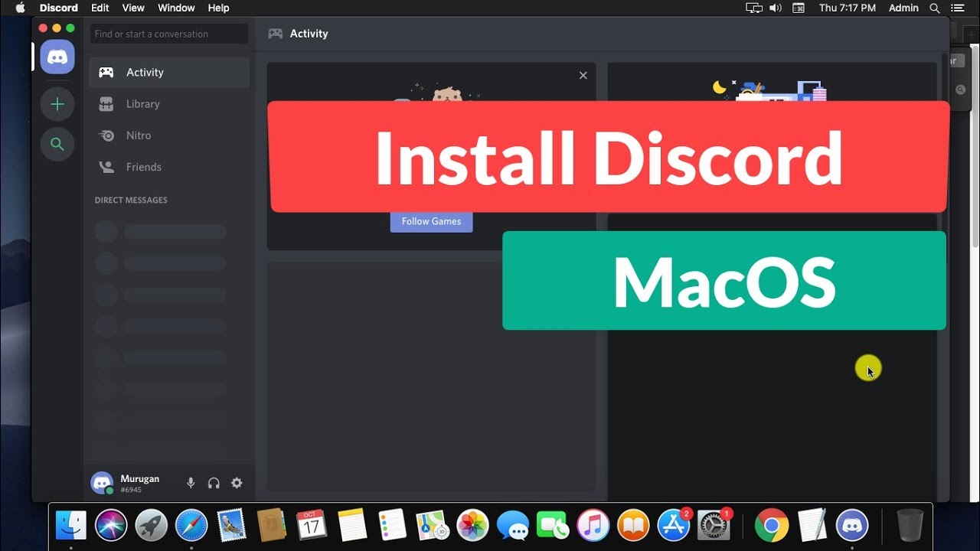Open App Store from the dock

[674, 526]
